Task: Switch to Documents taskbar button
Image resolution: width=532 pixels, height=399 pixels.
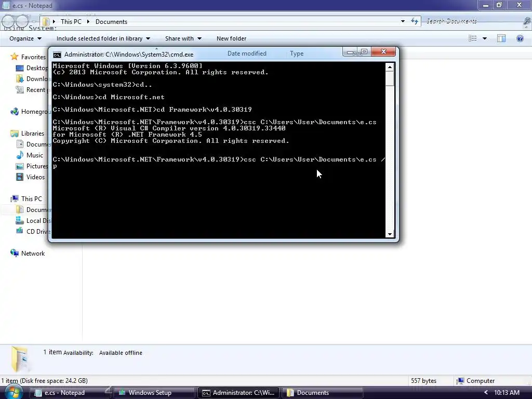Action: (322, 393)
